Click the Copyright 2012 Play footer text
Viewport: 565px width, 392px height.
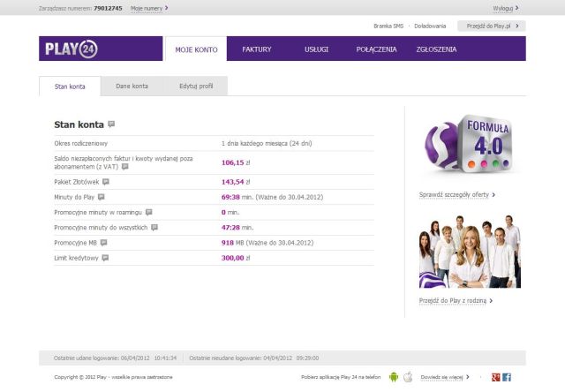click(x=114, y=377)
